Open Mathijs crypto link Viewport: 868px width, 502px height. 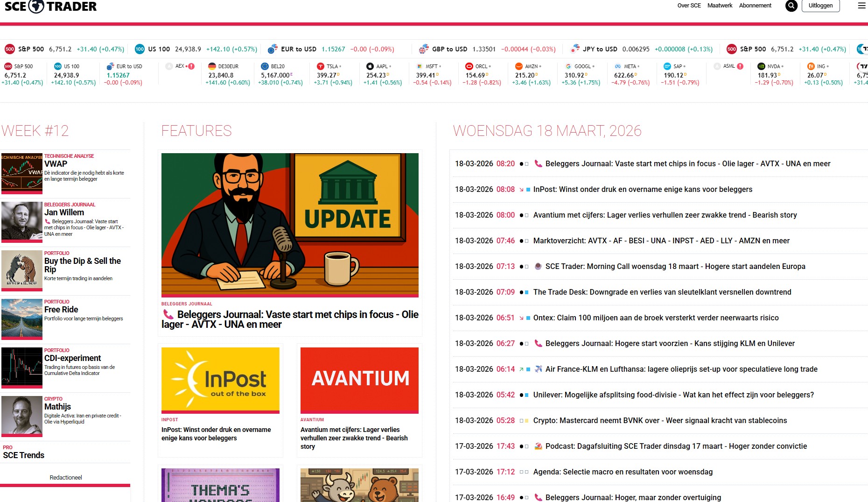tap(57, 407)
